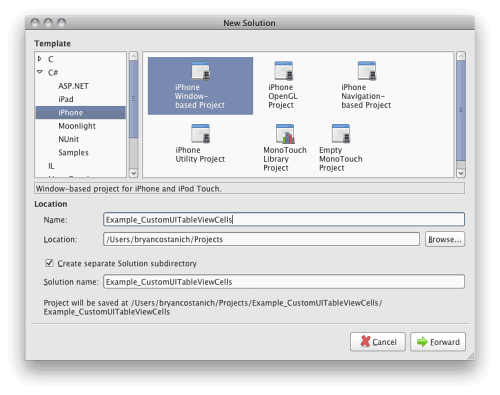Viewport: 500px width, 395px height.
Task: Pick the iPhone Navigation-based Project icon
Action: tap(367, 71)
